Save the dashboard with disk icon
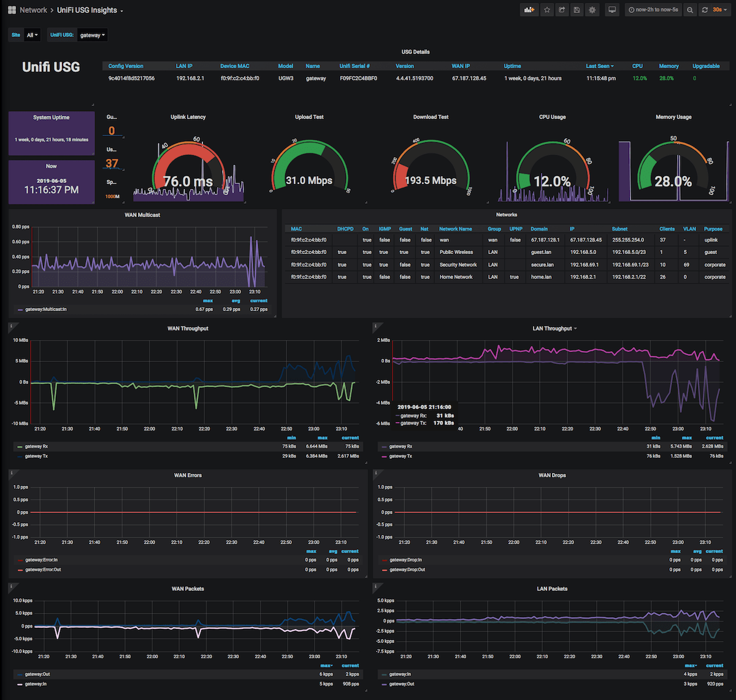The width and height of the screenshot is (736, 700). pyautogui.click(x=577, y=10)
